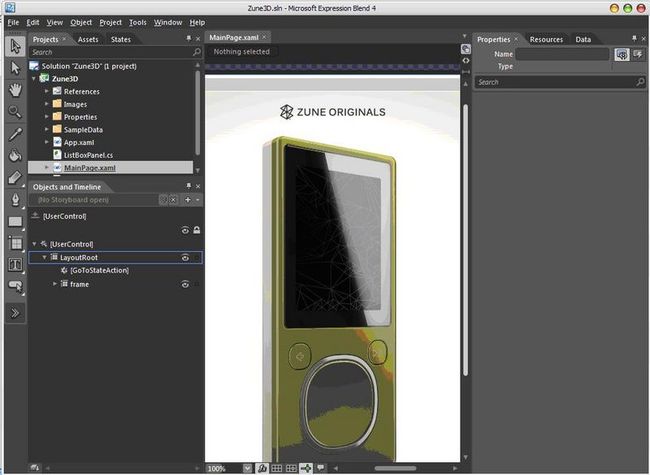Viewport: 650px width, 475px height.
Task: Select the Eyedropper tool
Action: coord(15,134)
